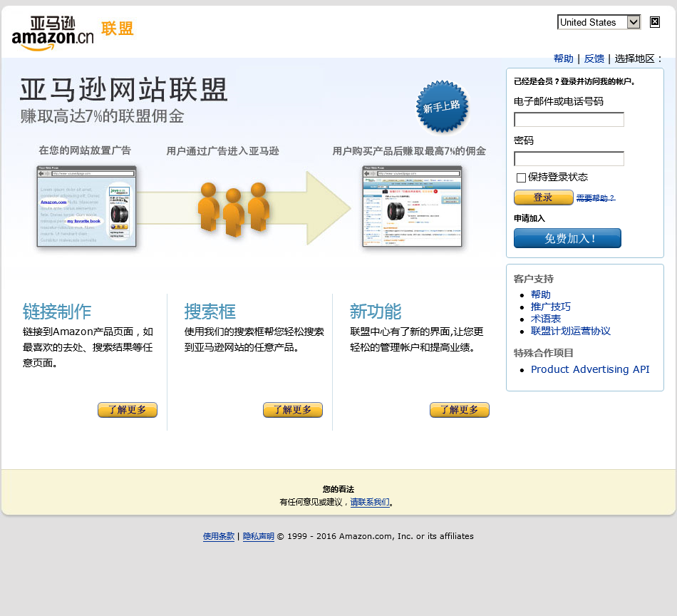Image resolution: width=677 pixels, height=616 pixels.
Task: Click the 新功能 heading
Action: [376, 312]
